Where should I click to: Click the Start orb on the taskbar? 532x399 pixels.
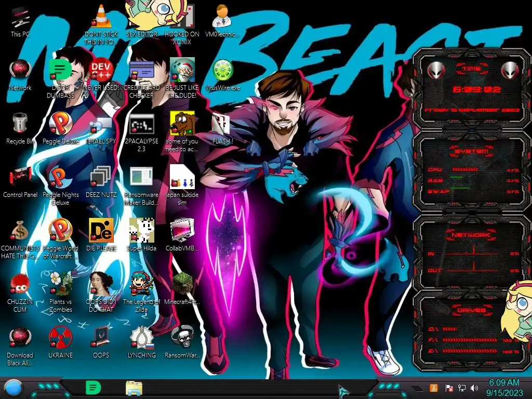click(x=13, y=388)
